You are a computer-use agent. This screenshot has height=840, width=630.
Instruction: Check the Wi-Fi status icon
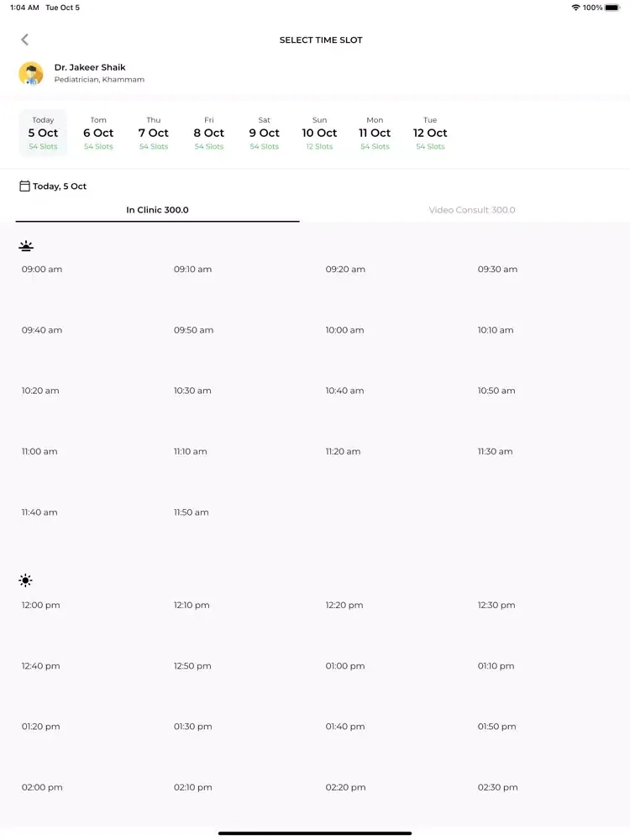(x=576, y=8)
